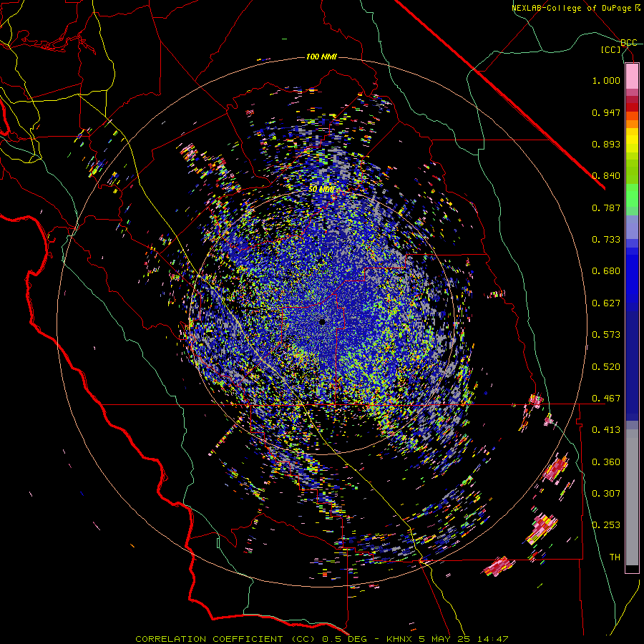Screen dimensions: 644x644
Task: Click the 0.467 scale value
Action: click(x=606, y=399)
